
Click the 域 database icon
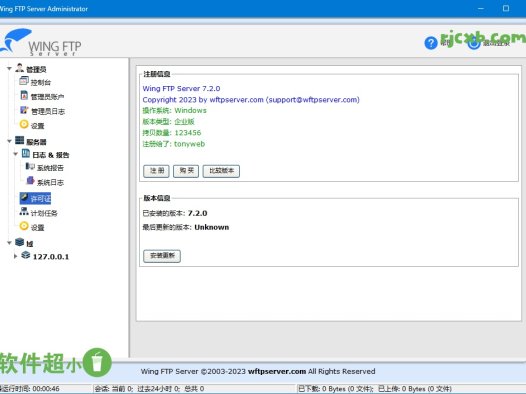pos(19,242)
